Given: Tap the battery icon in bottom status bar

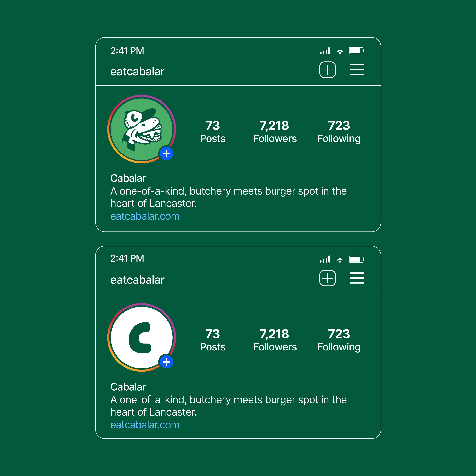Looking at the screenshot, I should coord(357,259).
